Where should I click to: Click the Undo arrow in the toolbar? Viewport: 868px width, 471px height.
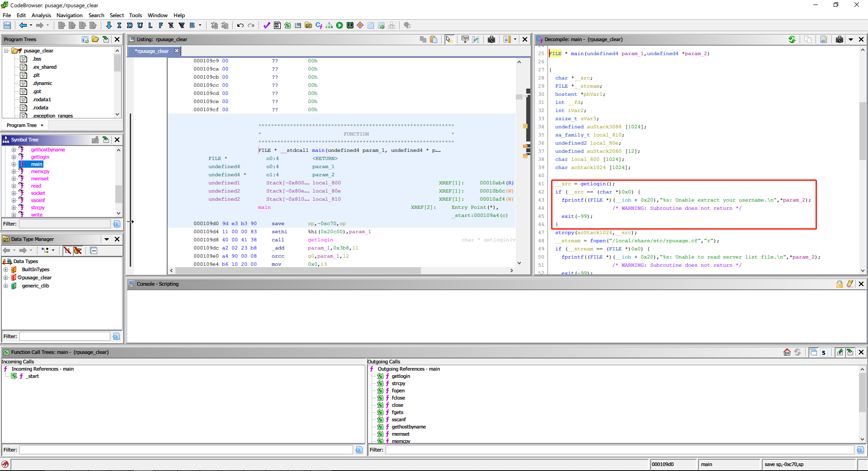(241, 25)
